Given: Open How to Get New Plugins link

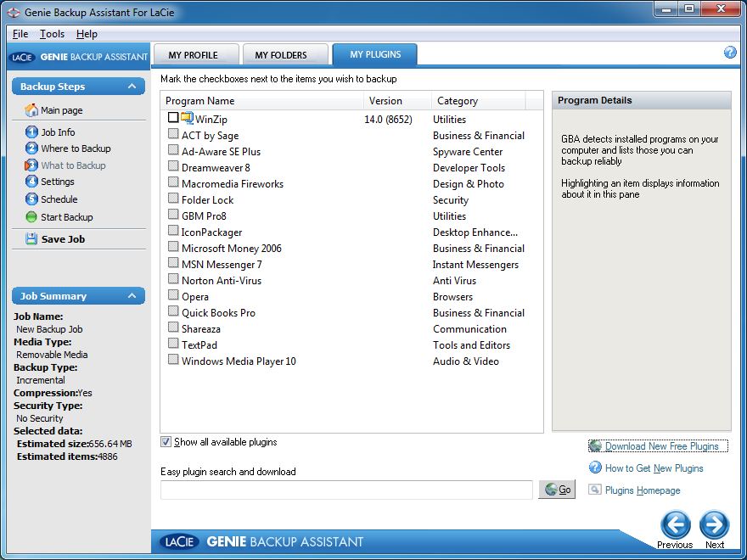Looking at the screenshot, I should pos(654,468).
